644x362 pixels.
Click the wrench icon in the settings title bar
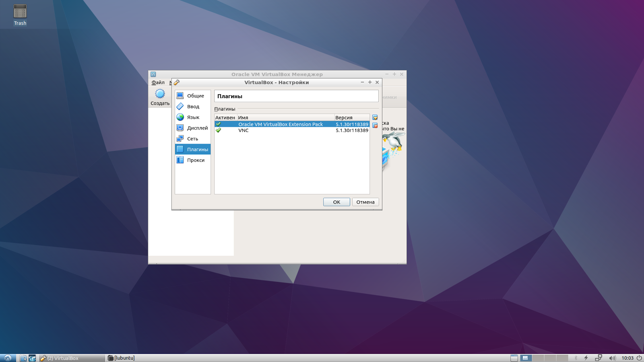click(x=177, y=82)
